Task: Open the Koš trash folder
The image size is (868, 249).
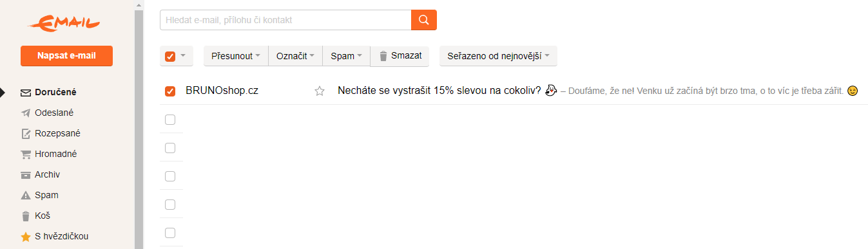Action: coord(35,216)
